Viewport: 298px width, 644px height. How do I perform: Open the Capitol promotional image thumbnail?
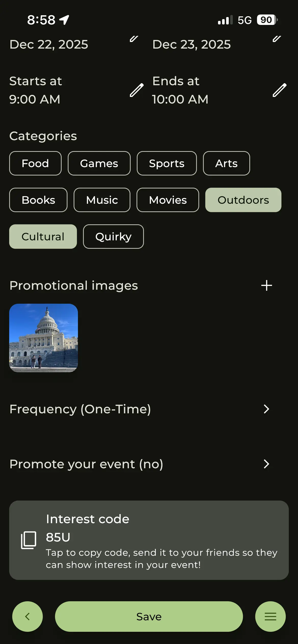pos(44,338)
